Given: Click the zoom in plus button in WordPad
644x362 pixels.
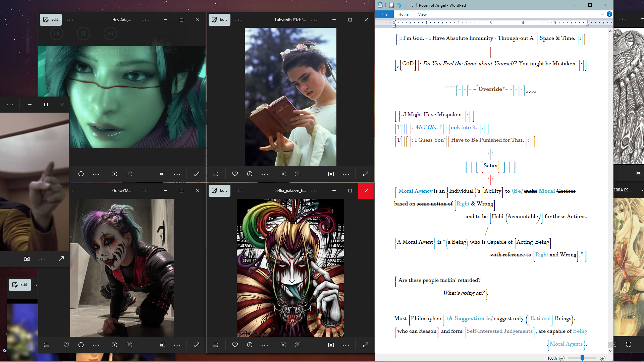Looking at the screenshot, I should coord(603,358).
